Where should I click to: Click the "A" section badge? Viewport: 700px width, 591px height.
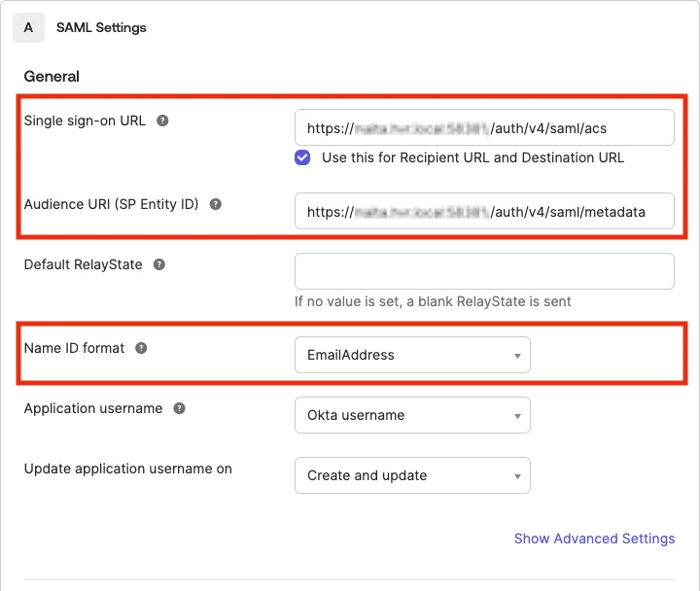pos(28,27)
